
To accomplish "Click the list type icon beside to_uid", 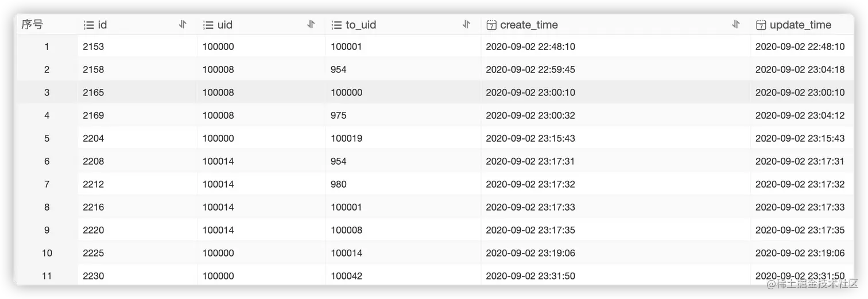I will coord(336,25).
